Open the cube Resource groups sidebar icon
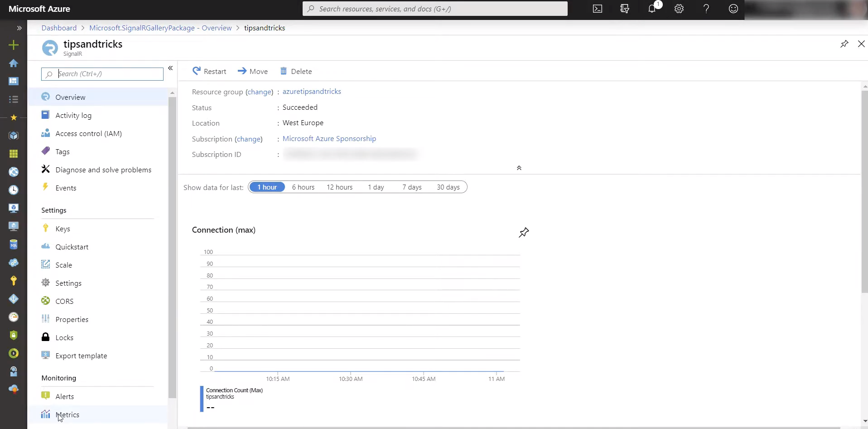This screenshot has height=429, width=868. [x=14, y=136]
